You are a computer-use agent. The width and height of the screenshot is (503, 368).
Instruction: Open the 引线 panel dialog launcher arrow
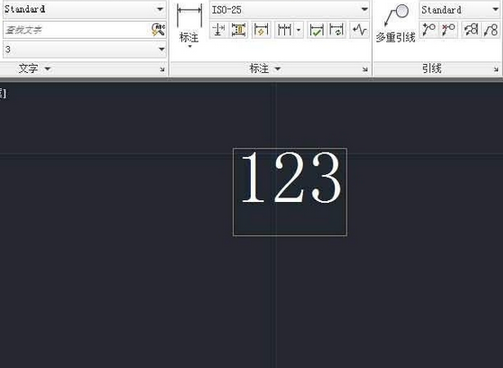tap(496, 69)
